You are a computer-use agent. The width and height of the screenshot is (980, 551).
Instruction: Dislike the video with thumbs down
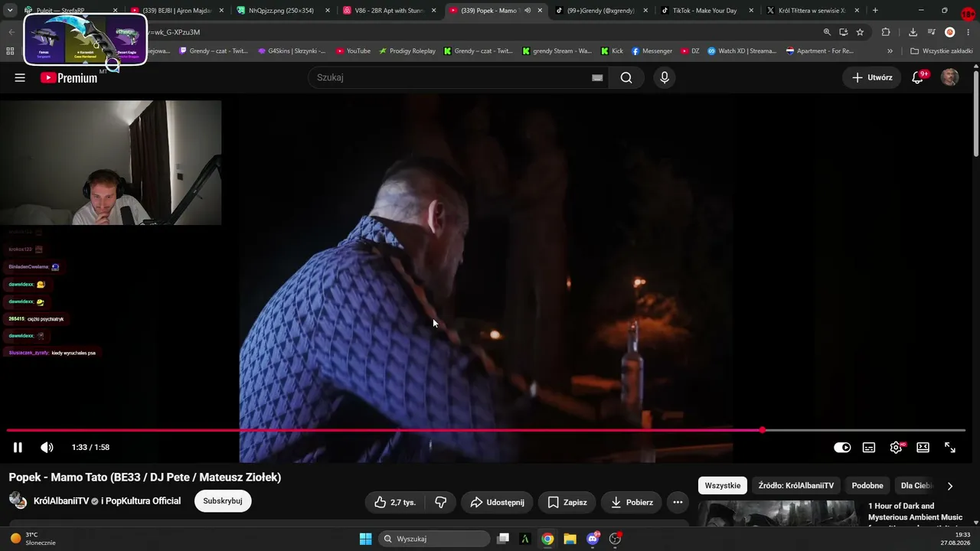(x=441, y=502)
